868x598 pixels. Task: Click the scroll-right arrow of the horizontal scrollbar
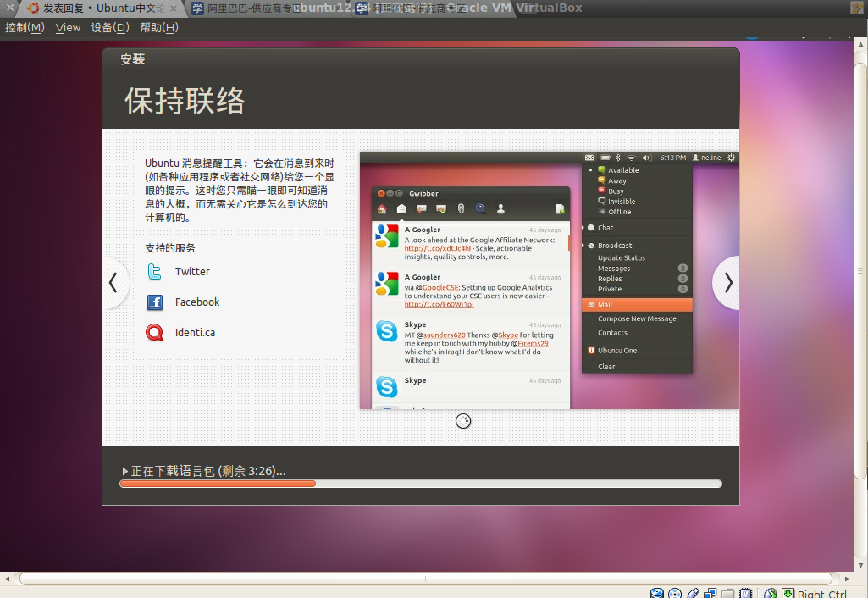click(847, 579)
